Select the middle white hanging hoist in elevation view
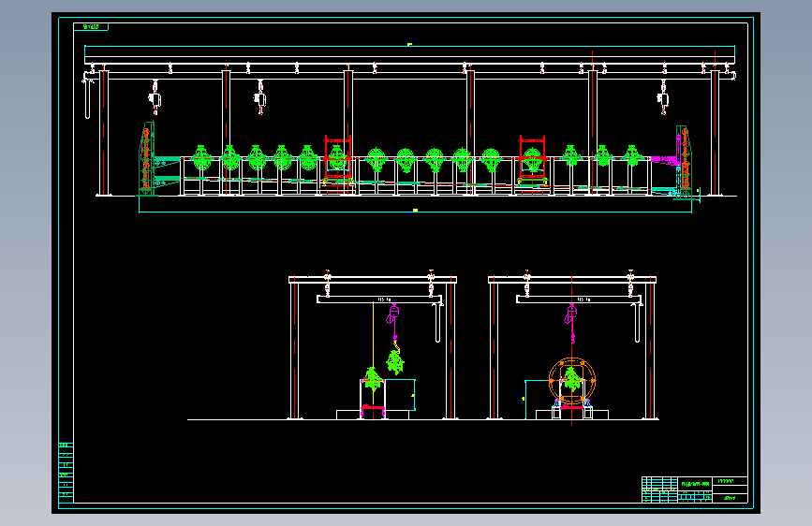The width and height of the screenshot is (812, 526). 260,98
